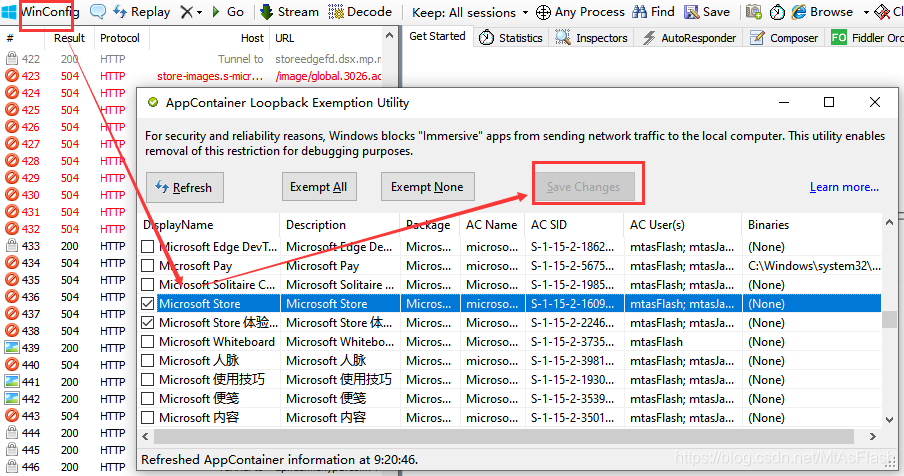The height and width of the screenshot is (476, 904).
Task: Select session 433 locked row
Action: [69, 246]
